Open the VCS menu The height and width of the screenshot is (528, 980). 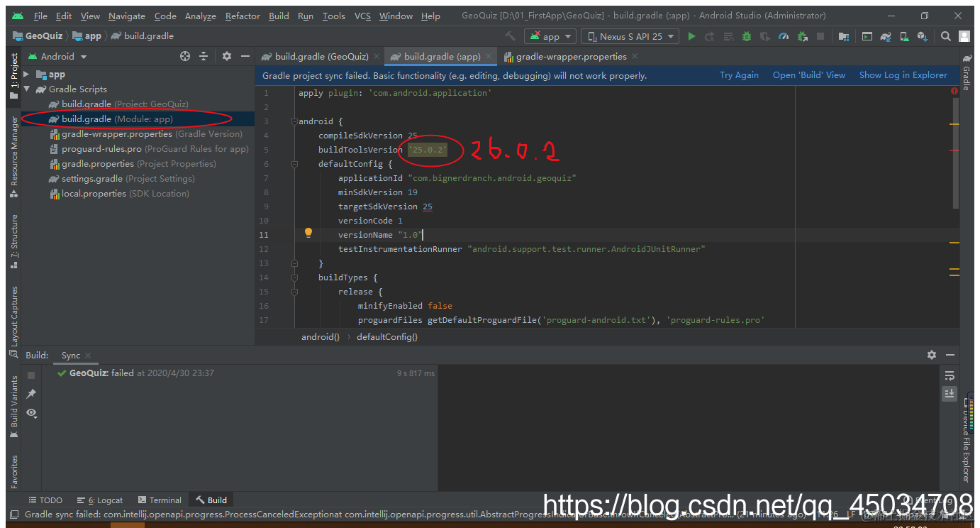362,16
